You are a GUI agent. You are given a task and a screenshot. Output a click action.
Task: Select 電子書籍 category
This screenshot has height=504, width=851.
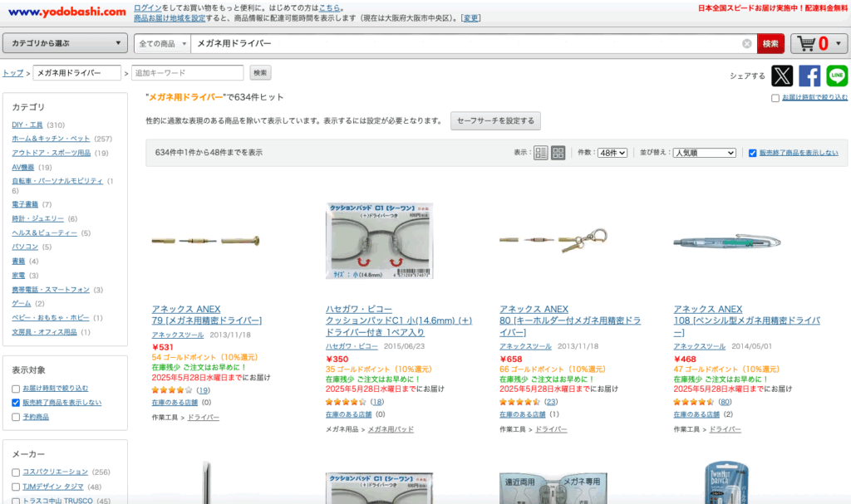(25, 204)
